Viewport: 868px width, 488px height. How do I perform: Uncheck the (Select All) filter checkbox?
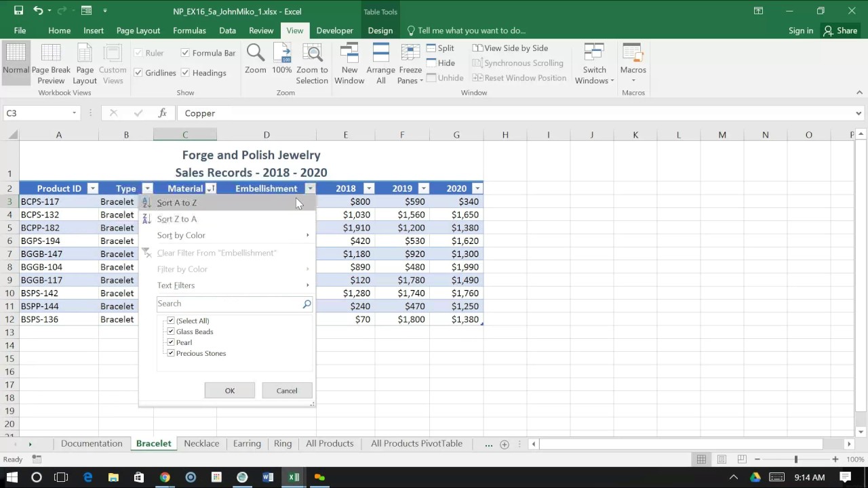[171, 321]
